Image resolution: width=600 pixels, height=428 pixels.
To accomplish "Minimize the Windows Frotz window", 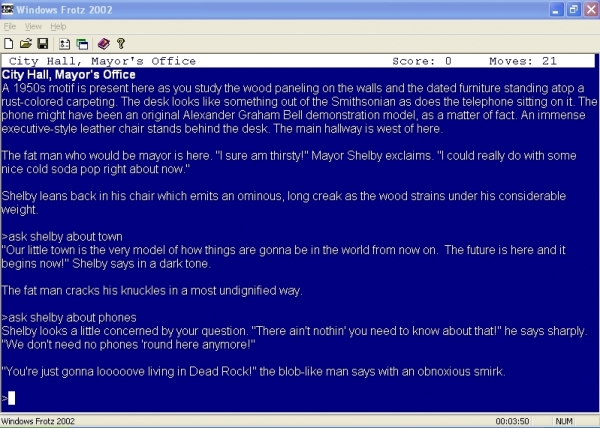I will [x=556, y=10].
